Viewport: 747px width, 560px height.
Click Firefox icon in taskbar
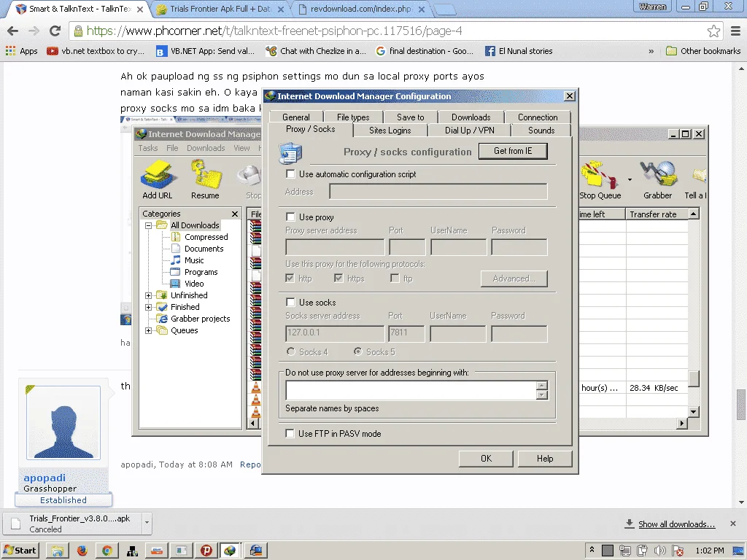pos(82,551)
